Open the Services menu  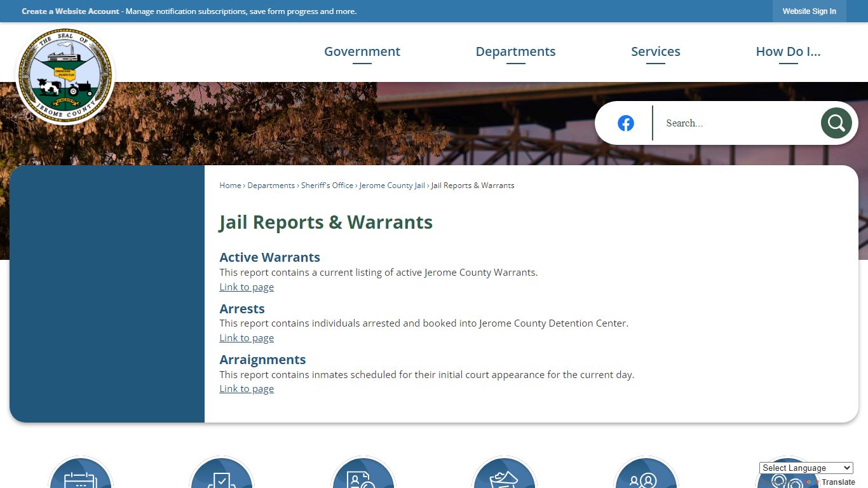pyautogui.click(x=656, y=51)
